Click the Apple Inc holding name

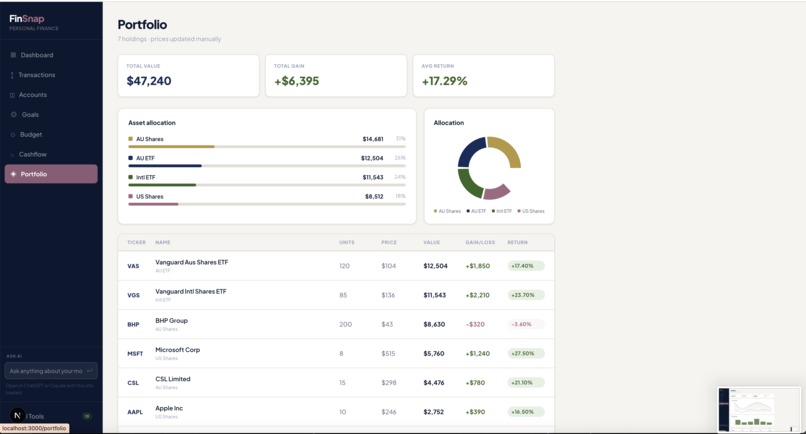[x=169, y=409]
